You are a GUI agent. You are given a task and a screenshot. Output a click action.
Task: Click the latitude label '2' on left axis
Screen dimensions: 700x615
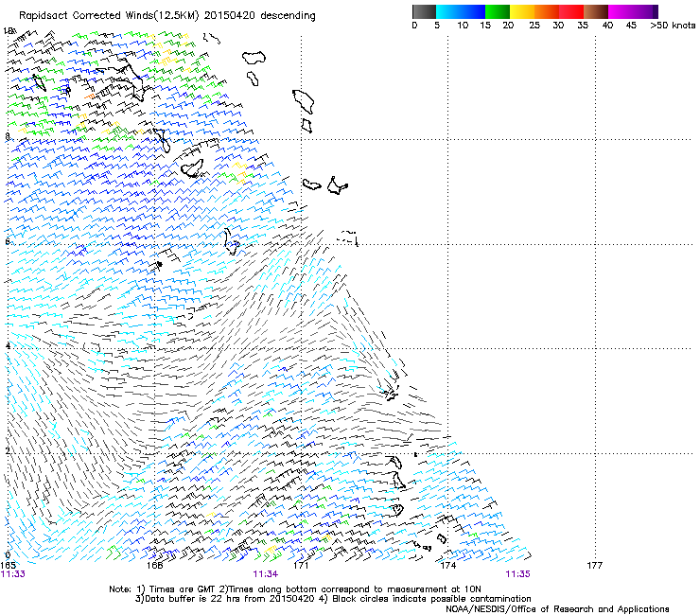[8, 450]
